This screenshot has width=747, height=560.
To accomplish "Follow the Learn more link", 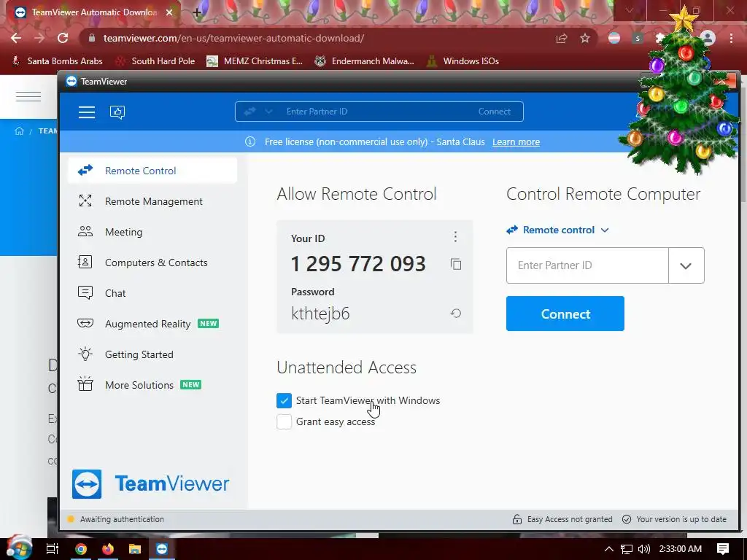I will click(516, 142).
